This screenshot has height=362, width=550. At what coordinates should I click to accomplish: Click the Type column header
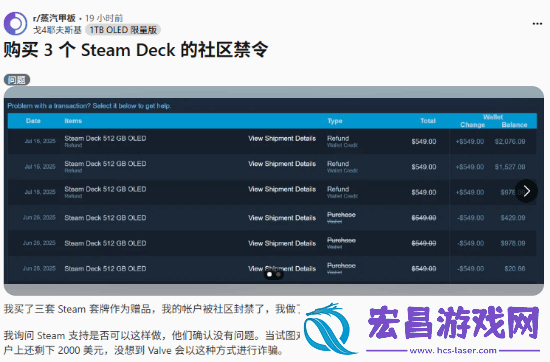click(x=335, y=121)
